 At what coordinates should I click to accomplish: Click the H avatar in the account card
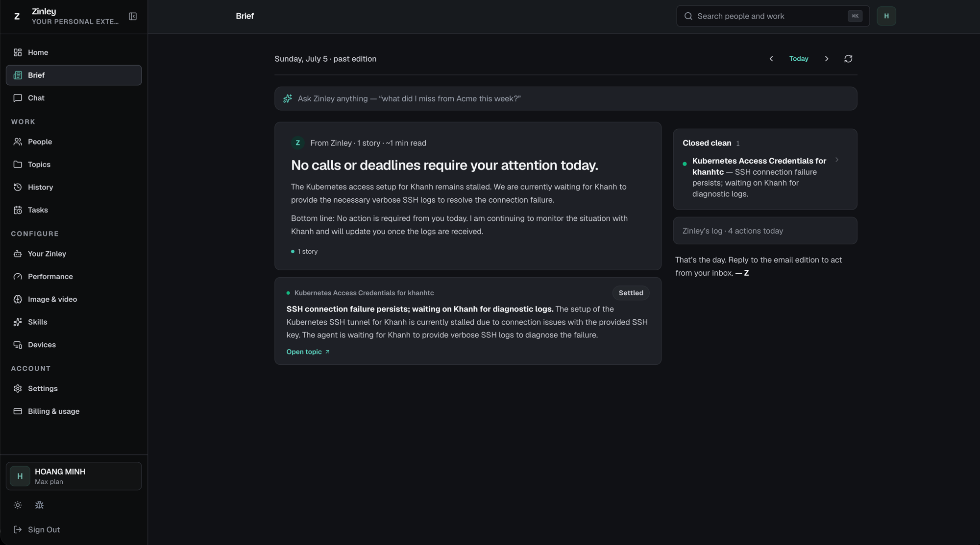(20, 476)
